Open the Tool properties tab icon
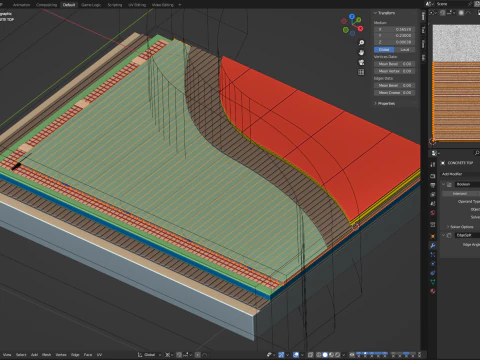 (x=433, y=165)
